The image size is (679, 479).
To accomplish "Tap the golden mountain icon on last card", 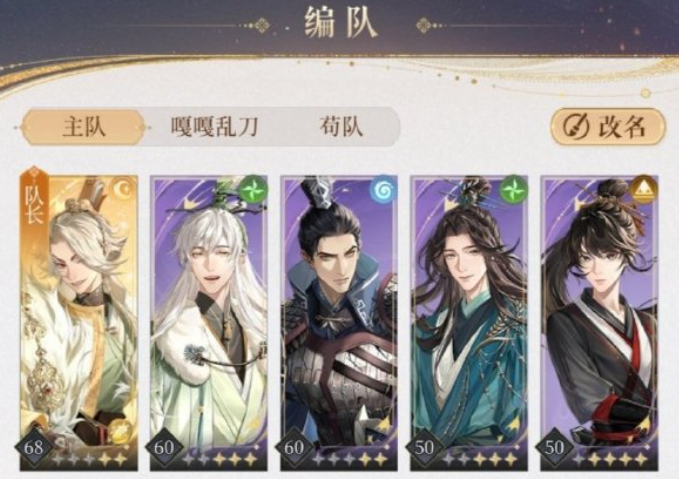I will pos(644,189).
